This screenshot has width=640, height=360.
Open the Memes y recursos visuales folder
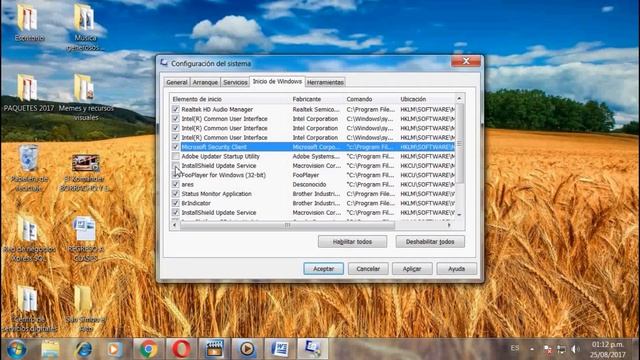coord(86,97)
